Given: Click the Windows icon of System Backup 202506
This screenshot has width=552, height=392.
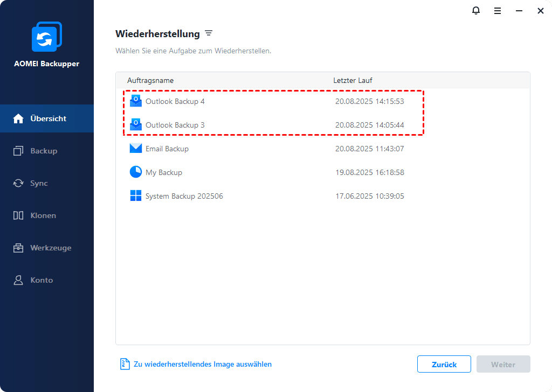Looking at the screenshot, I should pyautogui.click(x=135, y=195).
